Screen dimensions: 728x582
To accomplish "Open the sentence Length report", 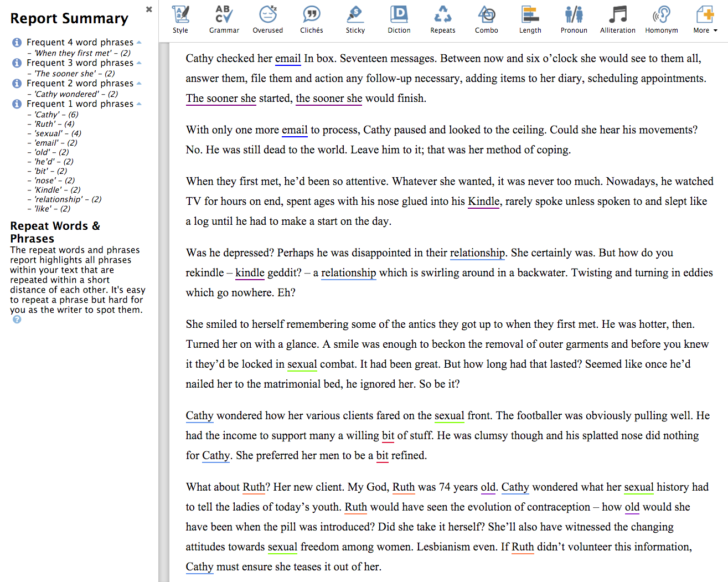I will 530,19.
